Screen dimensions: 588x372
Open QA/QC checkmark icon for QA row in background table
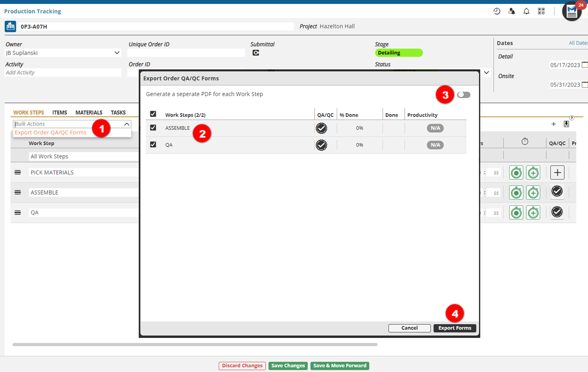click(x=557, y=212)
